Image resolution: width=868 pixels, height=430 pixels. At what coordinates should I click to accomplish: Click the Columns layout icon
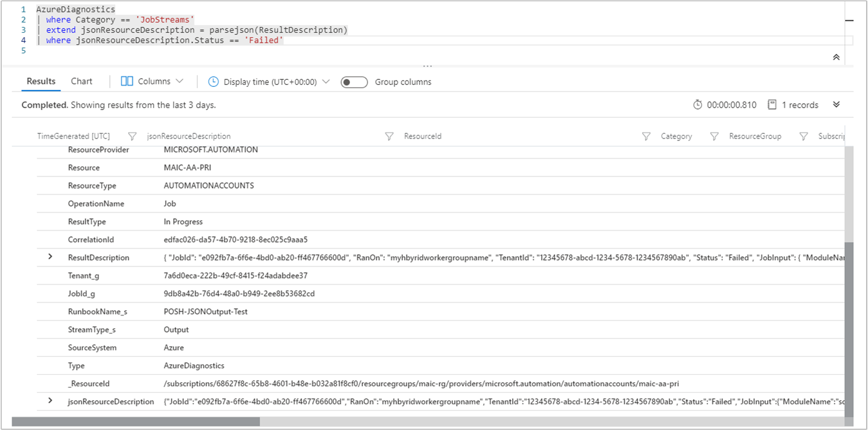pyautogui.click(x=126, y=81)
